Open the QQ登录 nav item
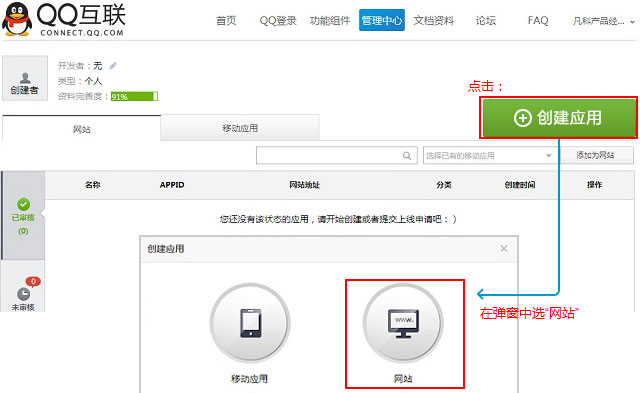This screenshot has height=393, width=640. click(x=278, y=20)
